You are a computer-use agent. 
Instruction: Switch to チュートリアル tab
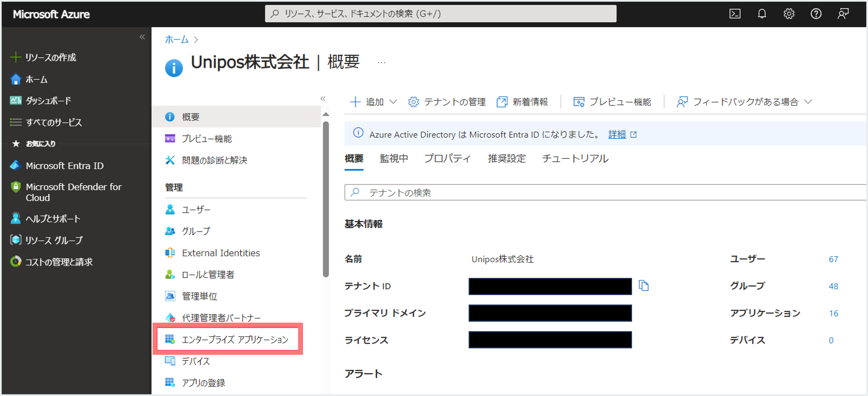click(x=575, y=158)
